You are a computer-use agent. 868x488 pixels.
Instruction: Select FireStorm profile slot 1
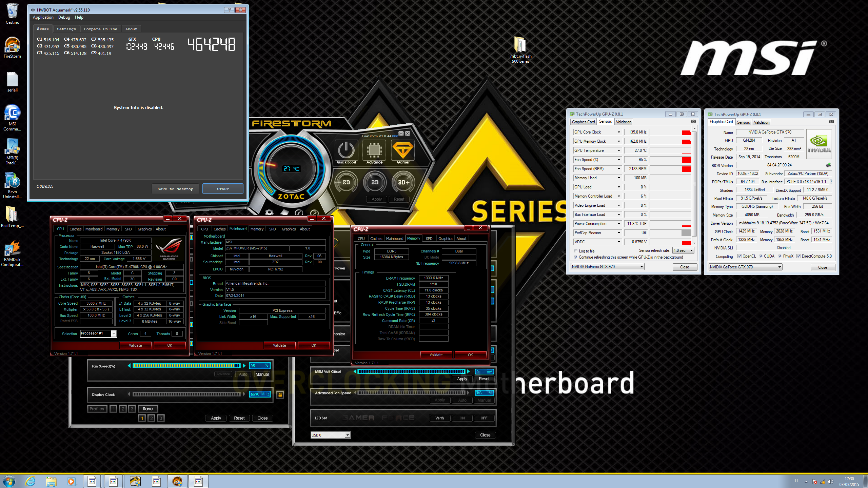[142, 418]
